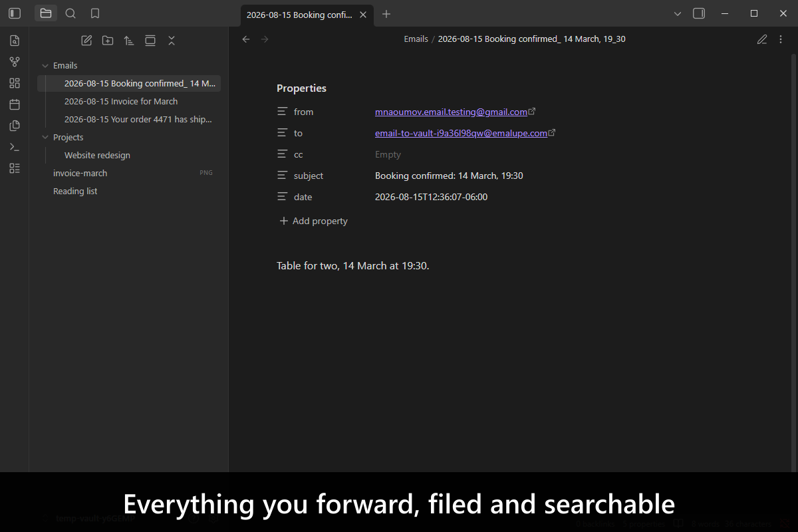Open the Bookmarks pane icon
This screenshot has height=532, width=798.
click(95, 13)
